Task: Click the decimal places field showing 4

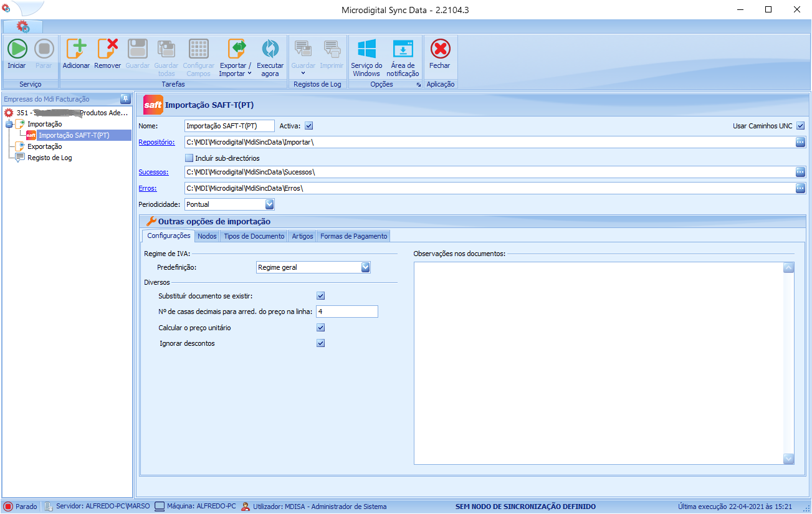Action: [347, 312]
